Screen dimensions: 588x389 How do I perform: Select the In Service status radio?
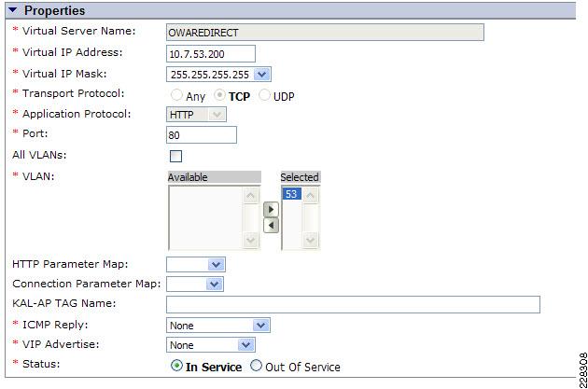pos(176,366)
